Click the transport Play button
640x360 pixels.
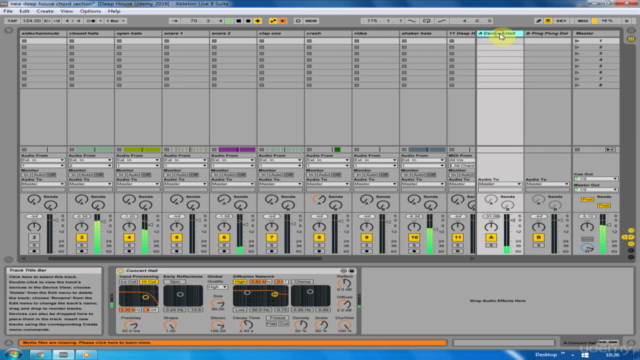pyautogui.click(x=229, y=21)
